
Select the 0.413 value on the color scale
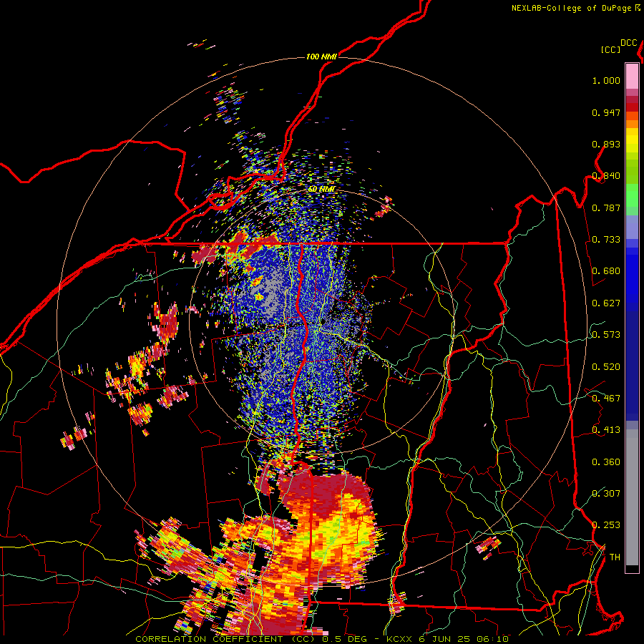(606, 430)
